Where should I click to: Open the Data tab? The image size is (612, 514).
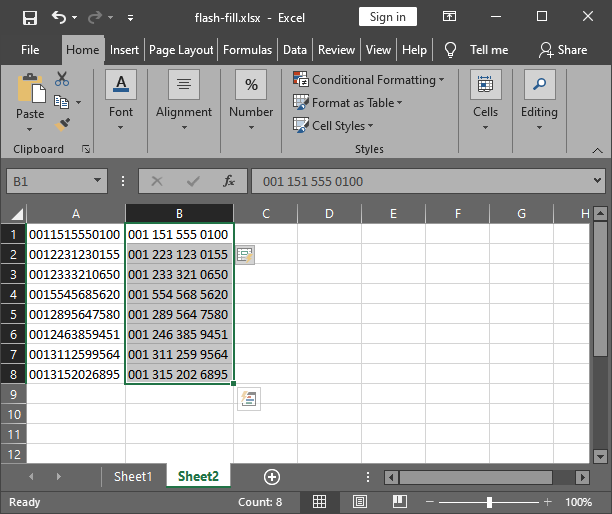click(295, 50)
